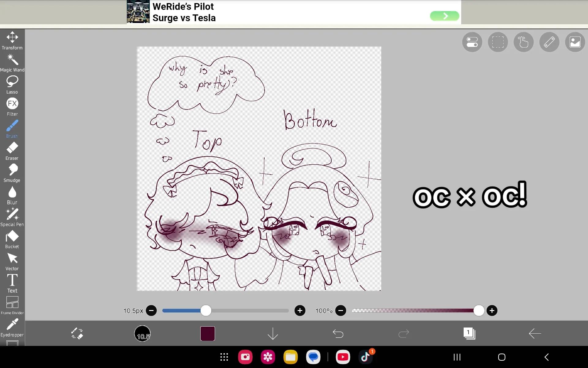
Task: Open the Layers panel
Action: 469,333
